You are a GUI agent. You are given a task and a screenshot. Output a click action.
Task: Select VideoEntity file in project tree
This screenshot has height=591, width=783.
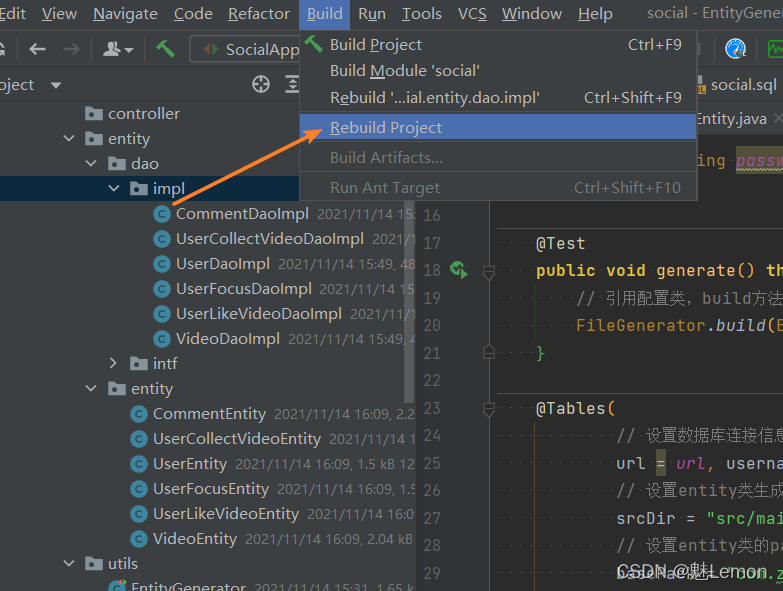tap(194, 539)
